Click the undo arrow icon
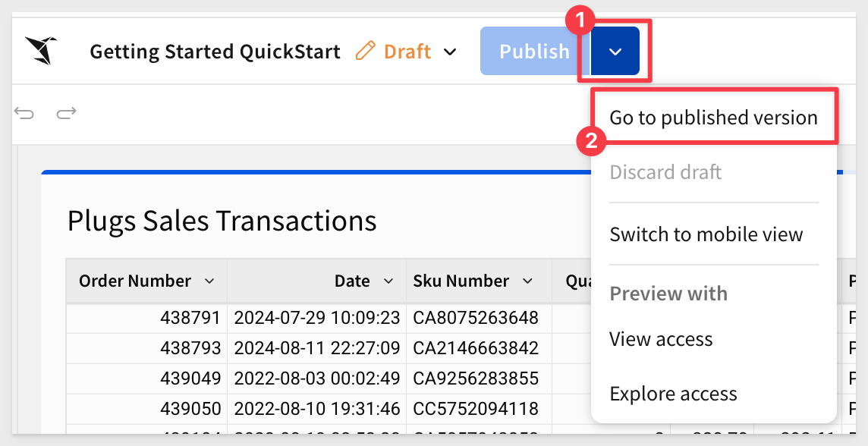Viewport: 868px width, 446px height. tap(24, 114)
